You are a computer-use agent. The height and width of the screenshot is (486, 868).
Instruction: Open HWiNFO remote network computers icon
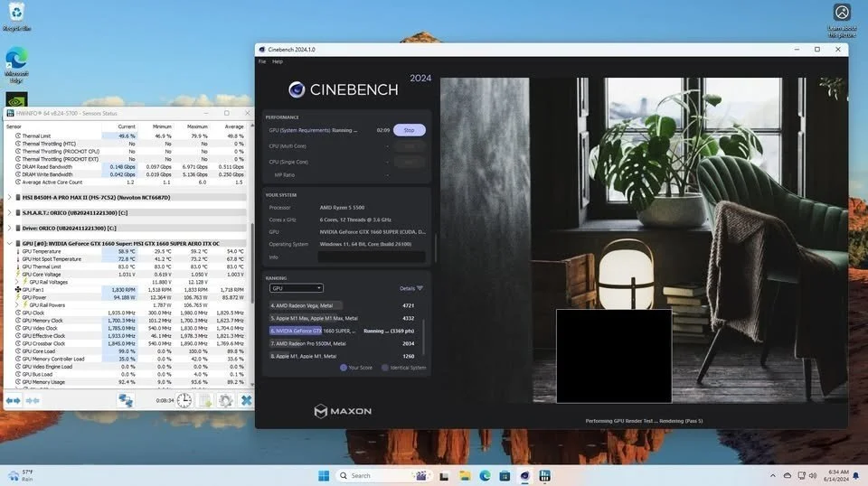pos(126,400)
